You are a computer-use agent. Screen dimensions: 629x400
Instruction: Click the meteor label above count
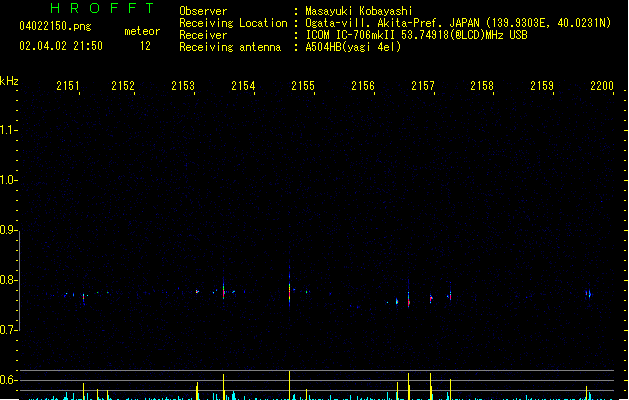click(142, 31)
